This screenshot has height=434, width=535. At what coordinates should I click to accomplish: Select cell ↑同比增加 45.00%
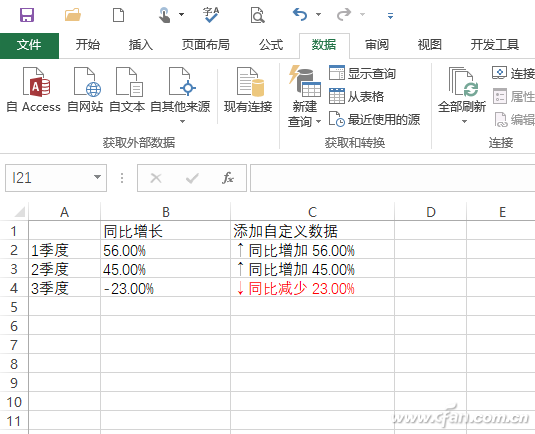click(x=313, y=269)
